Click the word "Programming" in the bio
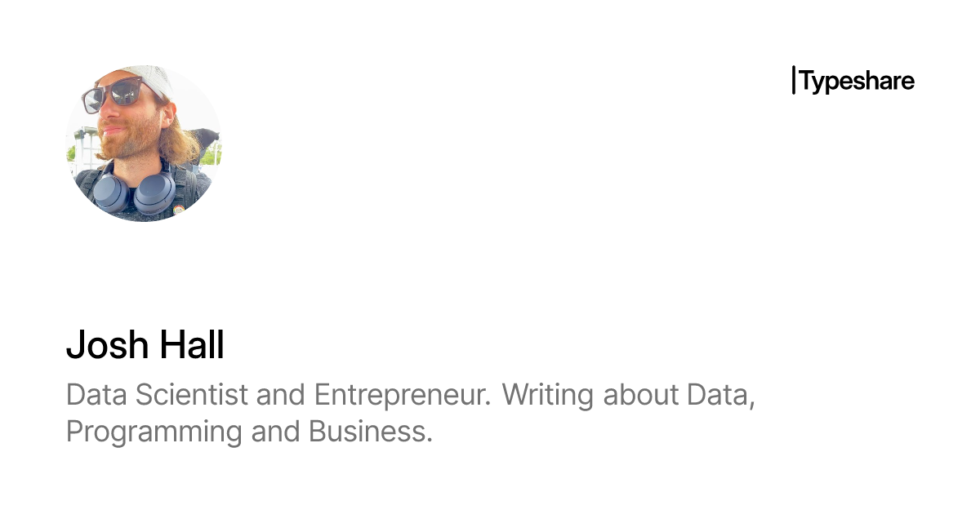Viewport: 980px width, 514px height. 154,431
